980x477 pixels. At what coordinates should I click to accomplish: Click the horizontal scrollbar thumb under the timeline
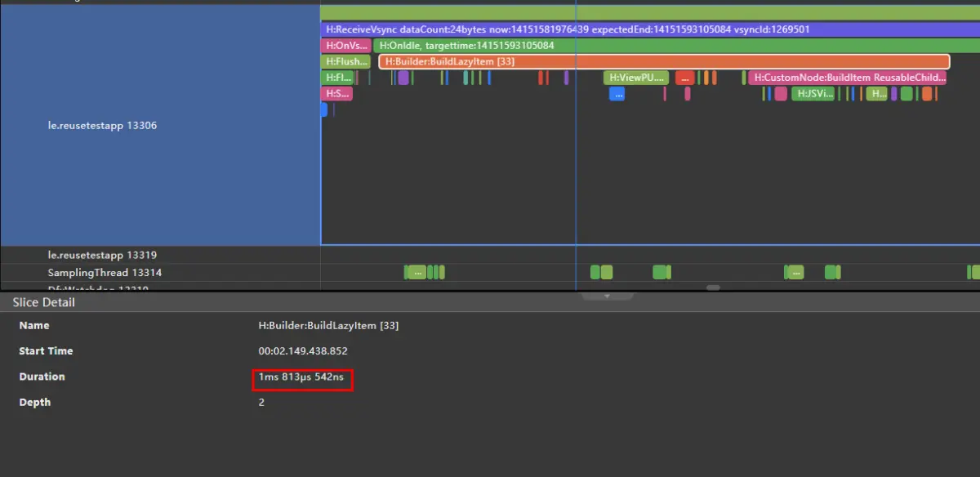[713, 288]
